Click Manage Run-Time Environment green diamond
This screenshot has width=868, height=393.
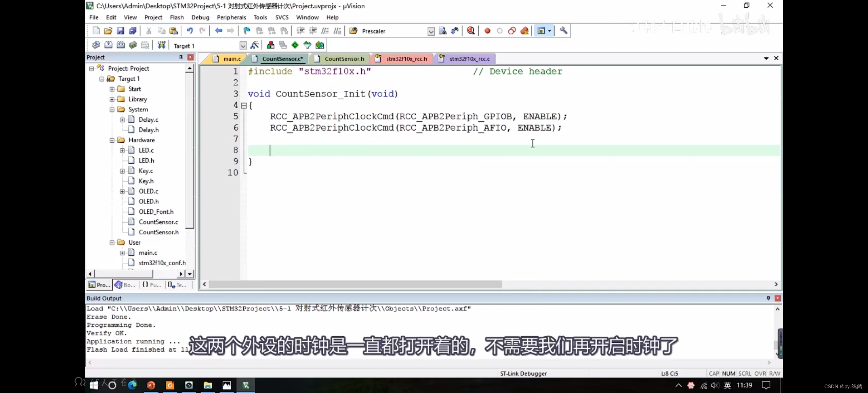coord(295,45)
